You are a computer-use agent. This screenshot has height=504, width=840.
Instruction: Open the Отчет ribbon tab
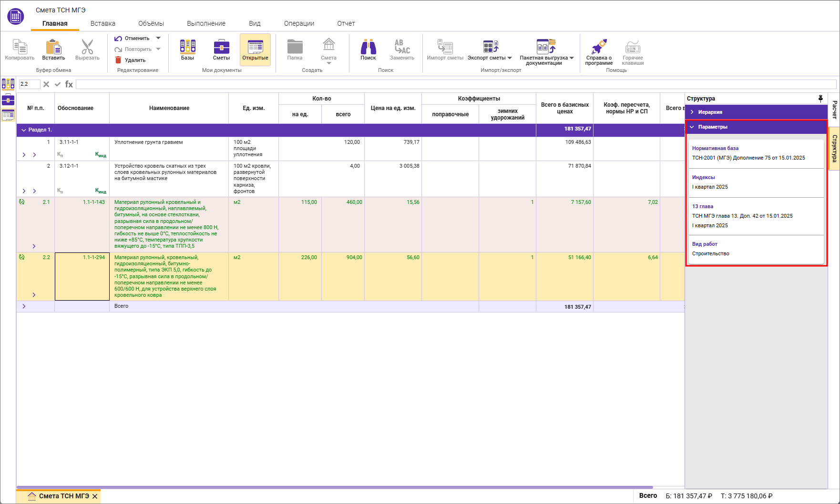click(346, 23)
